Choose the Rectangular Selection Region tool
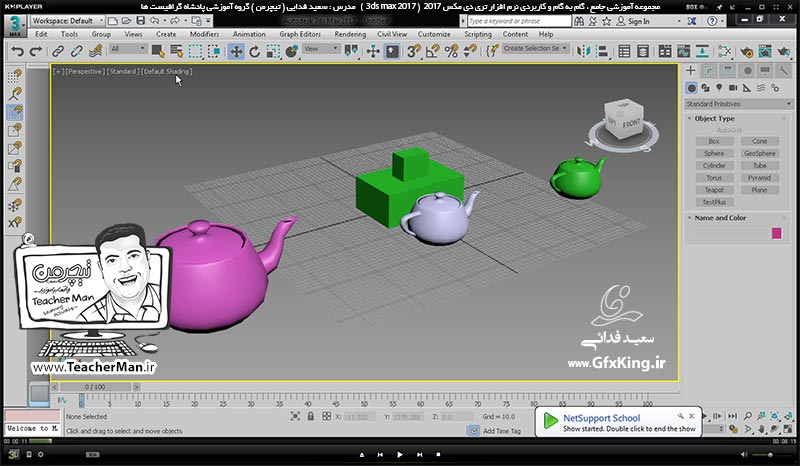 (195, 51)
